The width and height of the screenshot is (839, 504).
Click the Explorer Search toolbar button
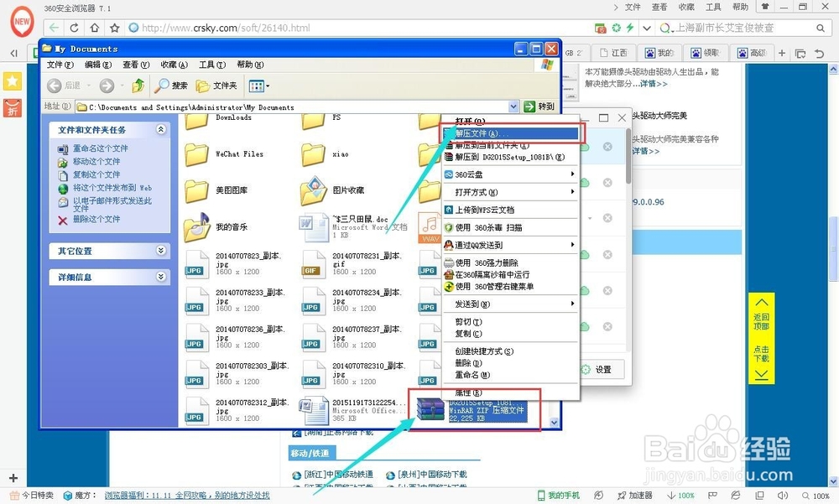coord(171,86)
